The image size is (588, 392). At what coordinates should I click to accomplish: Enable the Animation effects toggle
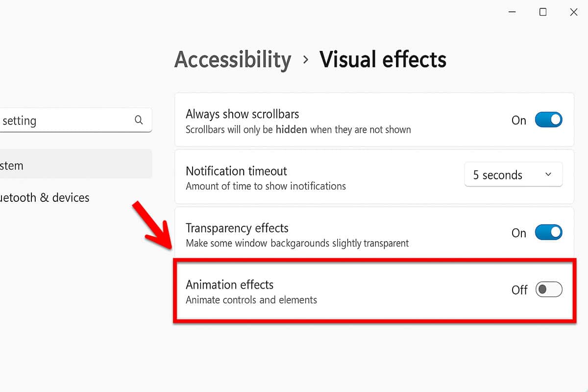coord(548,290)
